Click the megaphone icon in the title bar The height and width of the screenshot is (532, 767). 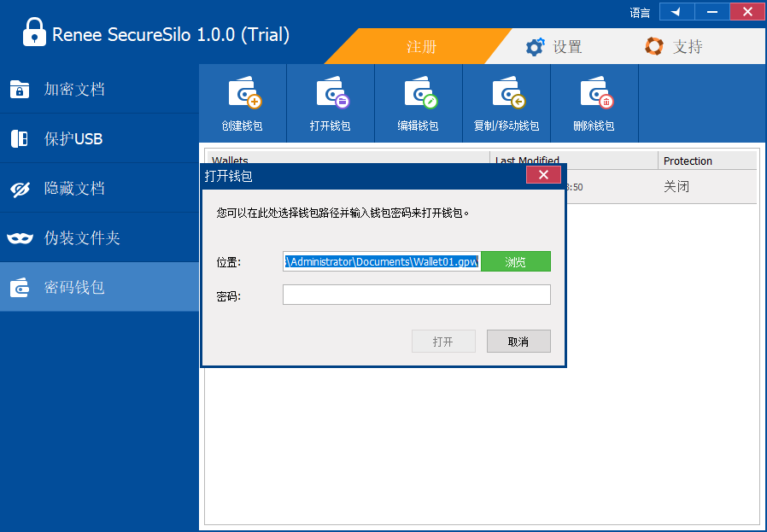[676, 12]
